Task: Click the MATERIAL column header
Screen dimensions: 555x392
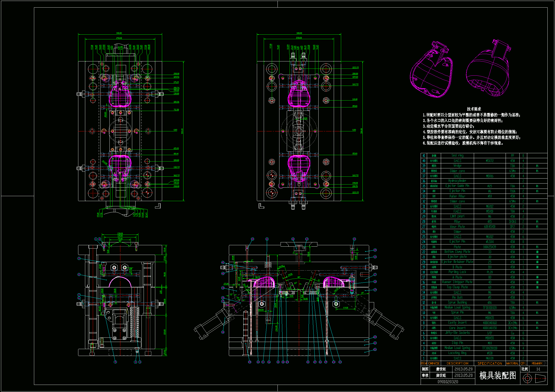Action: coord(512,363)
